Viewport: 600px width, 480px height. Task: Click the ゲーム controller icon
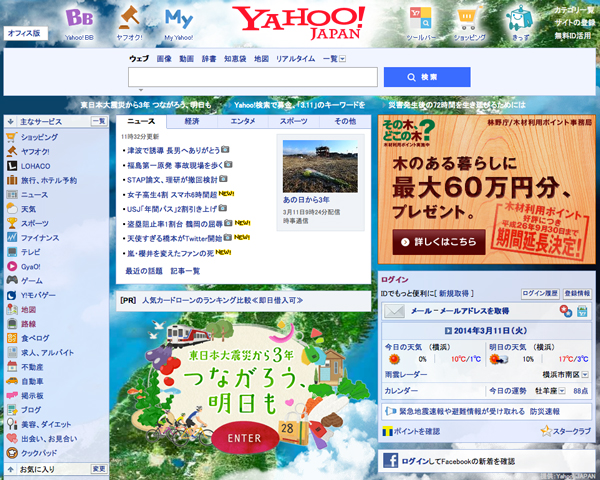pyautogui.click(x=12, y=280)
